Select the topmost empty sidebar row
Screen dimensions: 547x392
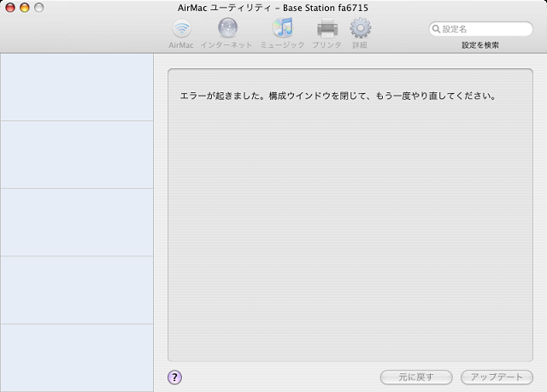(77, 87)
